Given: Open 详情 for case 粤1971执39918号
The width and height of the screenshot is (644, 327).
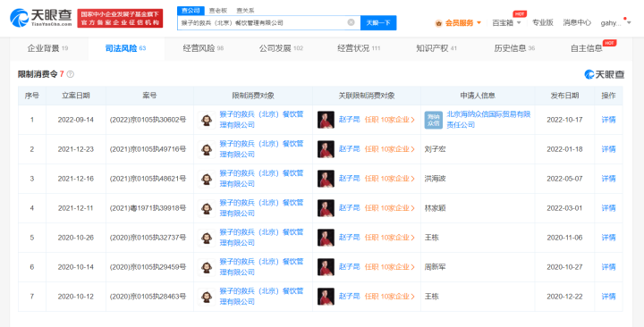Looking at the screenshot, I should coord(608,208).
